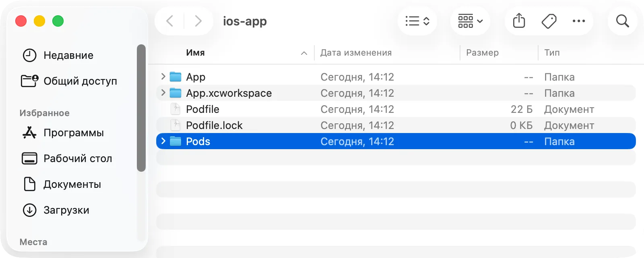Click the Share toolbar icon
The height and width of the screenshot is (258, 644).
519,21
